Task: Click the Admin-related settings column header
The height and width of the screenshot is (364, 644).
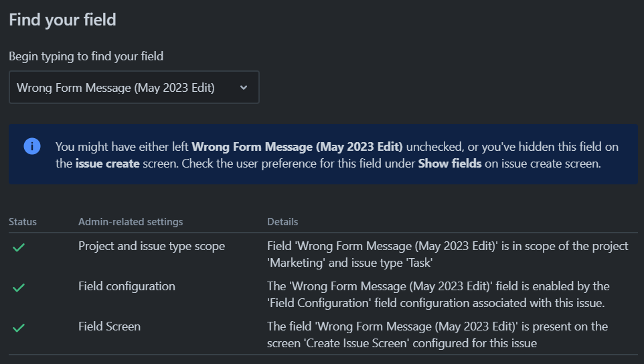Action: [x=131, y=222]
